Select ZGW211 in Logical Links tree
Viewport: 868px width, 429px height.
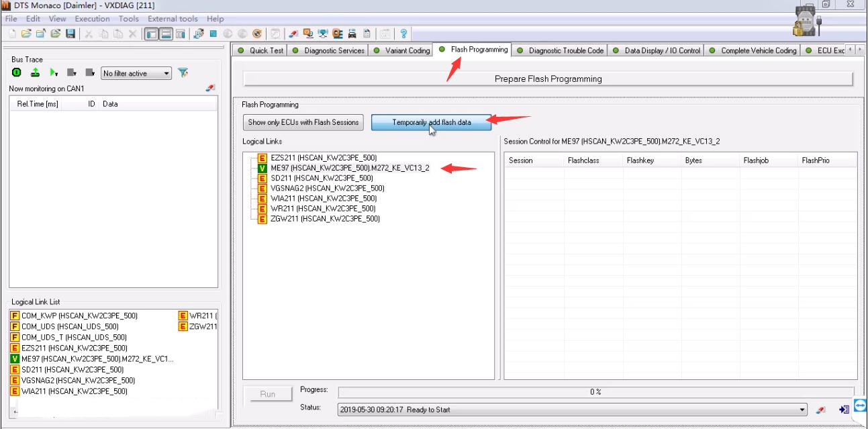(324, 218)
